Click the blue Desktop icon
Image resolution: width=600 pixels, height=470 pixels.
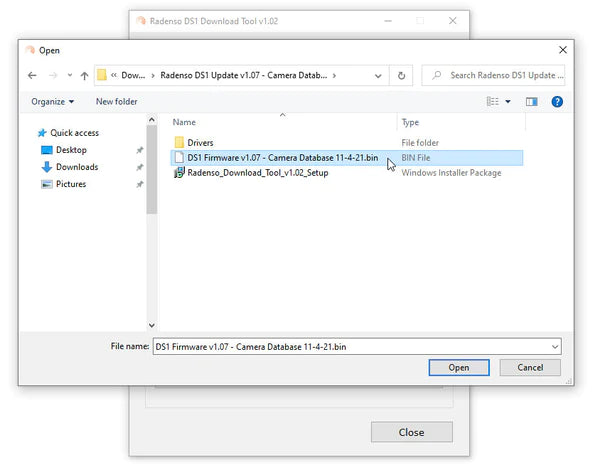(x=47, y=150)
